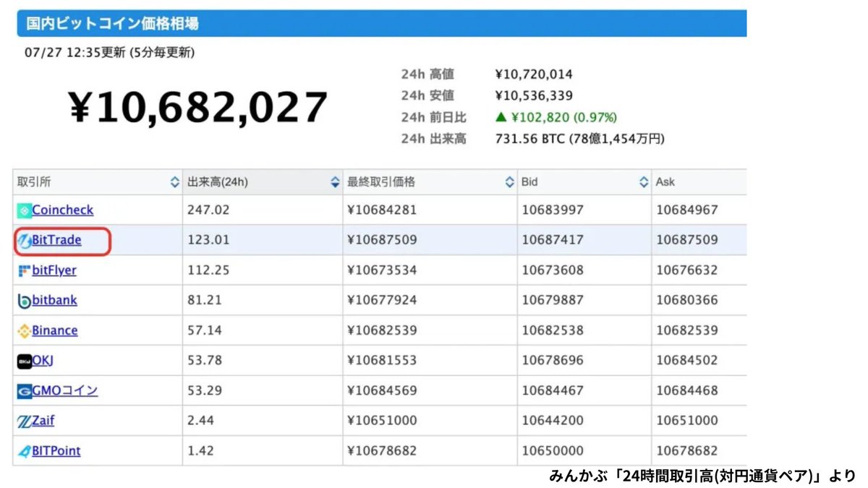Click bitbank last price ¥10677924

pos(382,300)
